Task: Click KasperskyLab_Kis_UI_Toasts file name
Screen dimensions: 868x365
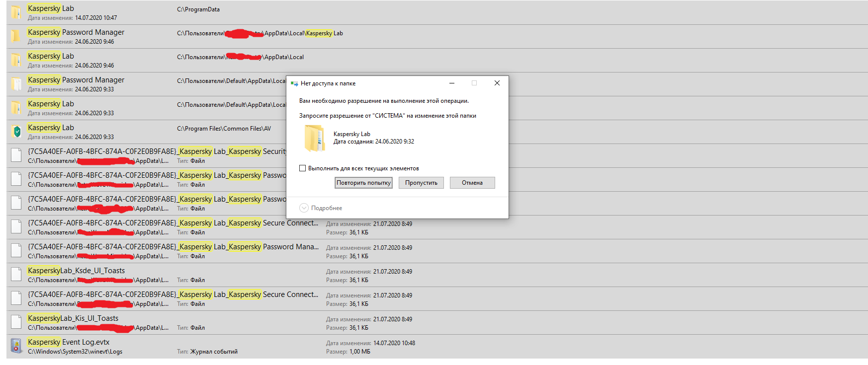Action: point(73,318)
